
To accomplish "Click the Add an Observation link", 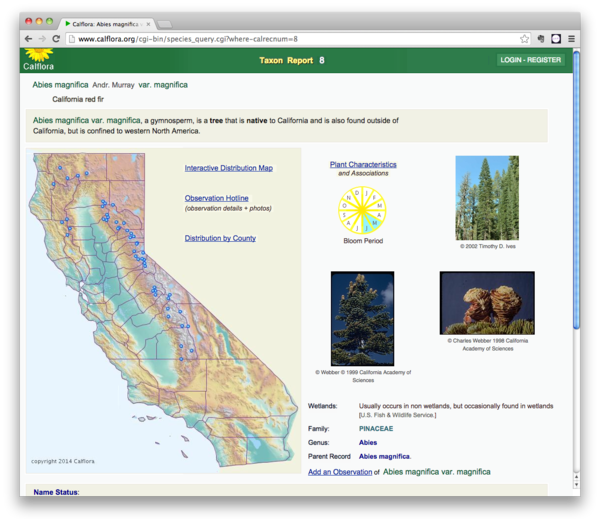I will (x=340, y=472).
